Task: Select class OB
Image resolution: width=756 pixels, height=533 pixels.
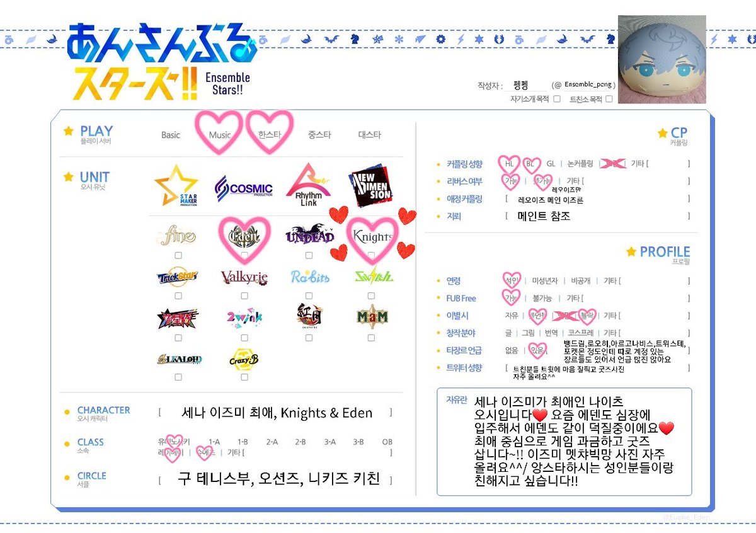Action: click(387, 442)
